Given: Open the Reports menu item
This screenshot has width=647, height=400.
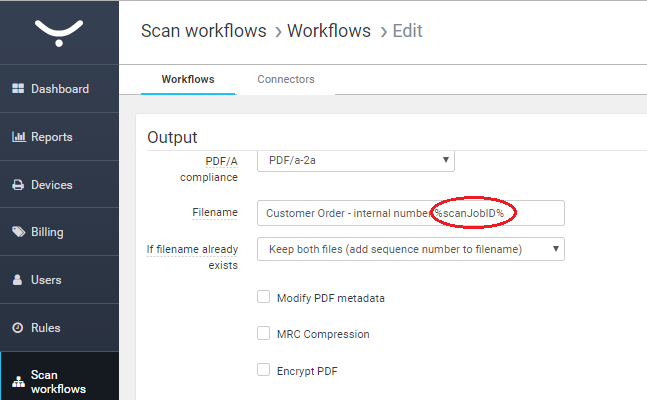Looking at the screenshot, I should (x=51, y=137).
